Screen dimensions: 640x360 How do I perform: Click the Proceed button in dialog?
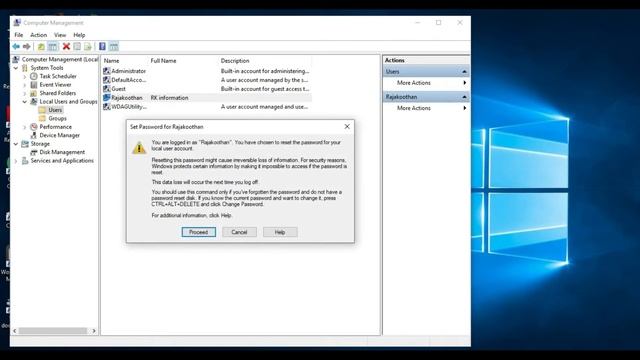pyautogui.click(x=199, y=232)
